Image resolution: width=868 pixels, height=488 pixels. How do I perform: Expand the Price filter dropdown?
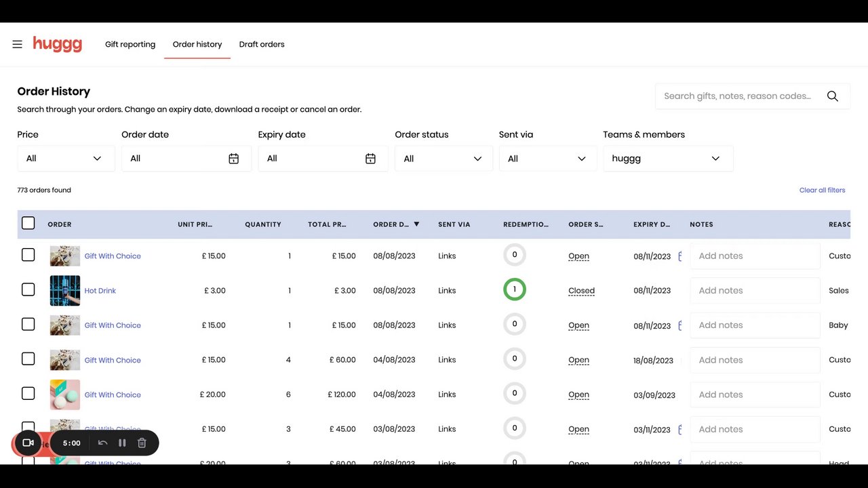(x=66, y=159)
